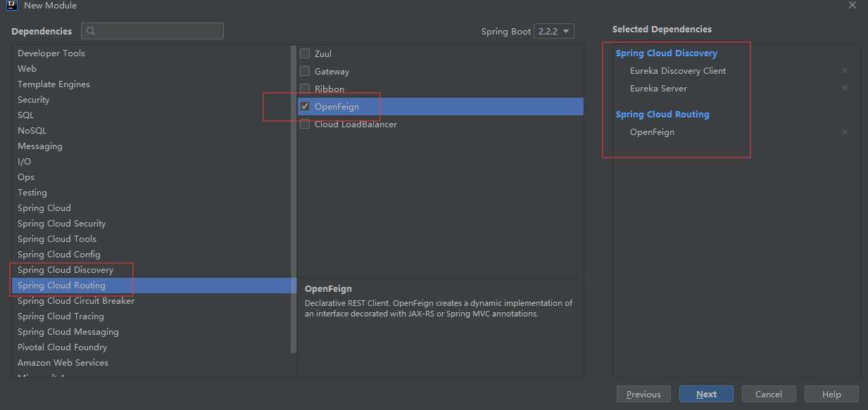Click Spring Cloud Routing heading in Selected Dependencies
The image size is (868, 410).
point(662,114)
